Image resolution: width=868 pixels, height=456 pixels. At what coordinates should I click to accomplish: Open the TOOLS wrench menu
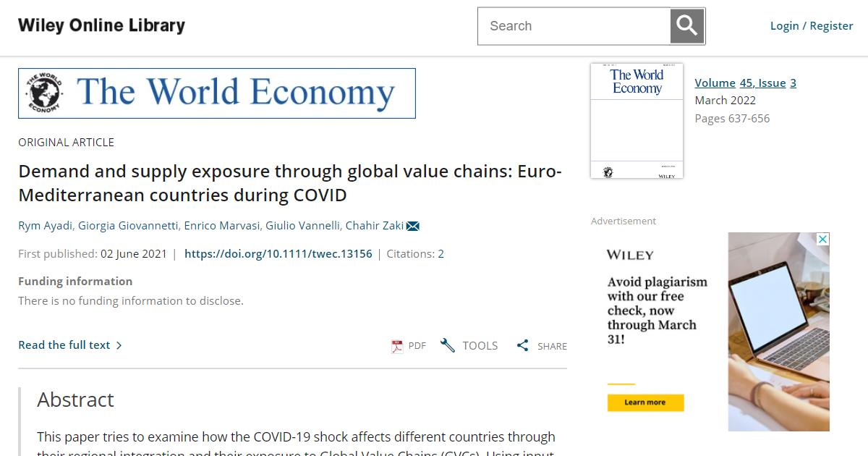(x=469, y=345)
